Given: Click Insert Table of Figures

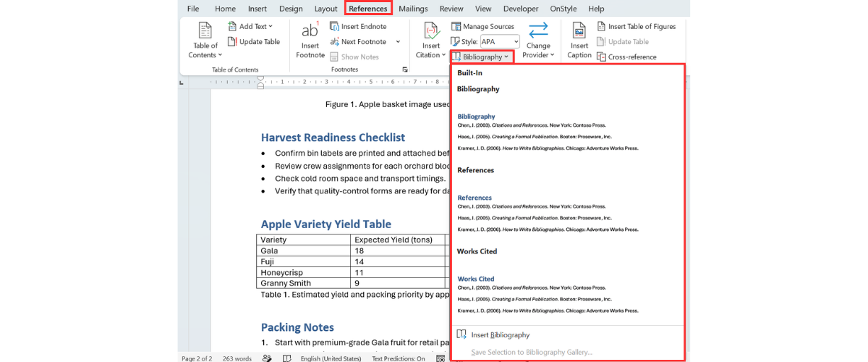Looking at the screenshot, I should point(637,26).
